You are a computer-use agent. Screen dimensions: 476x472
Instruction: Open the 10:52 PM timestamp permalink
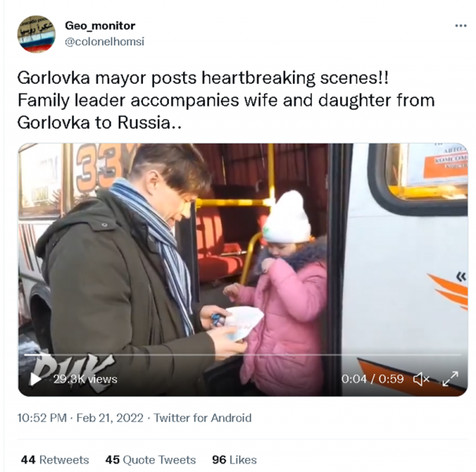point(42,418)
